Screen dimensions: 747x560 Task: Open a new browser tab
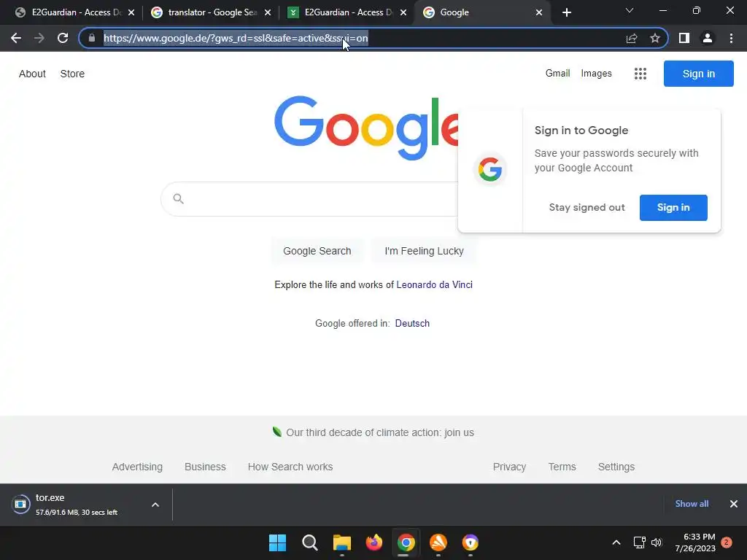click(566, 12)
